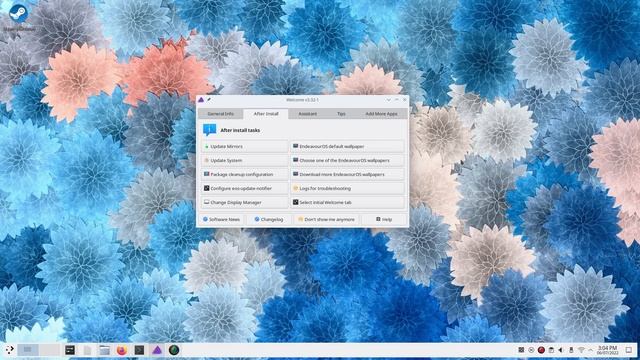
Task: Open the file manager from taskbar
Action: coord(104,350)
